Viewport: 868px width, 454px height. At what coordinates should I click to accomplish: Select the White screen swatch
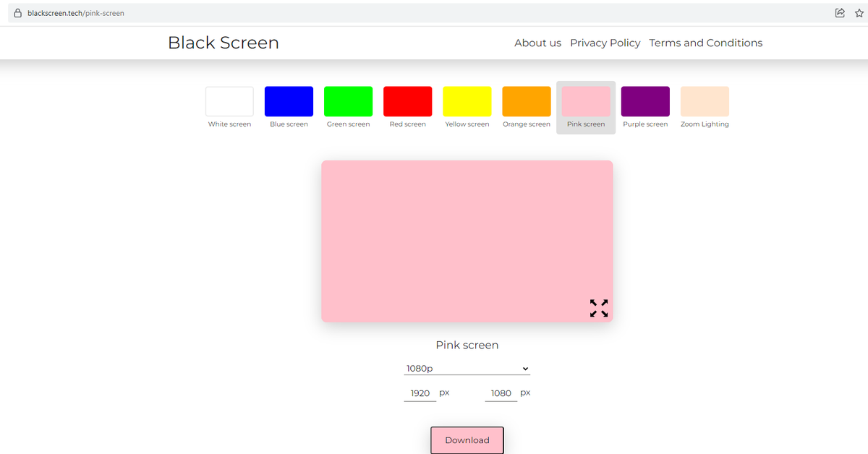pos(229,100)
